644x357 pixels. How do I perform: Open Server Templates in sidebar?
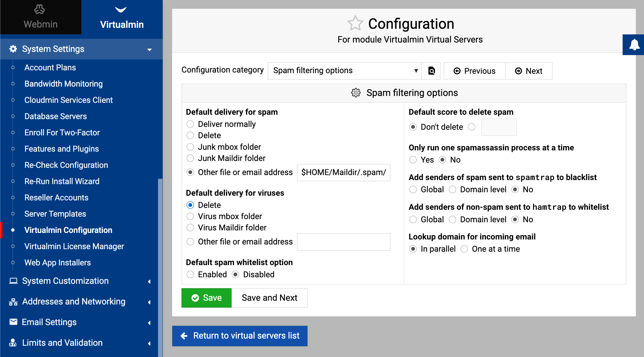point(55,214)
